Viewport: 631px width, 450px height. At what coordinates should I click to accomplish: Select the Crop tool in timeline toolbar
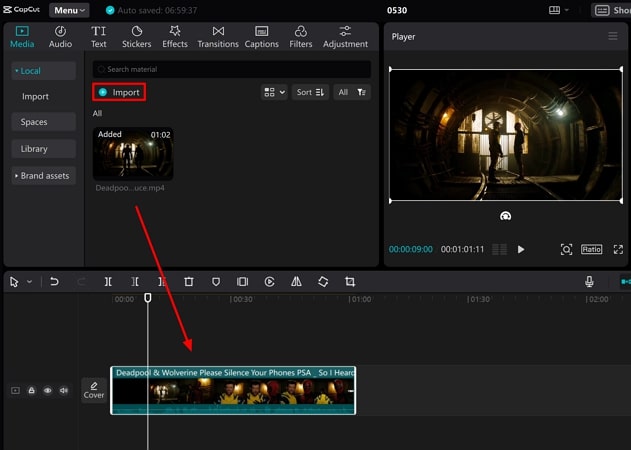point(350,282)
